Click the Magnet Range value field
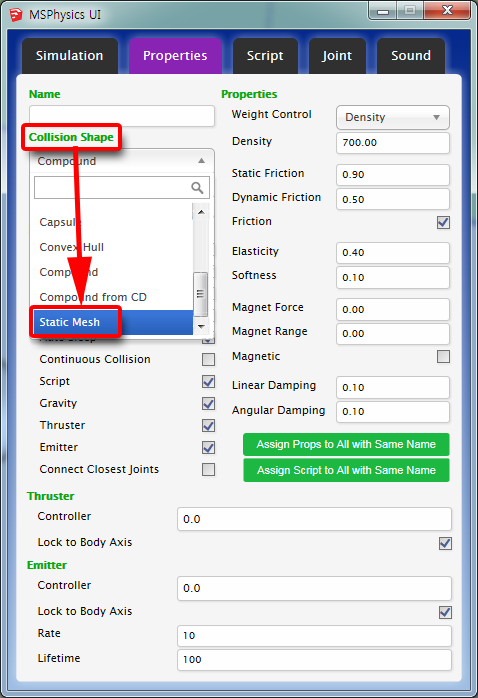Viewport: 478px width, 698px height. [393, 333]
